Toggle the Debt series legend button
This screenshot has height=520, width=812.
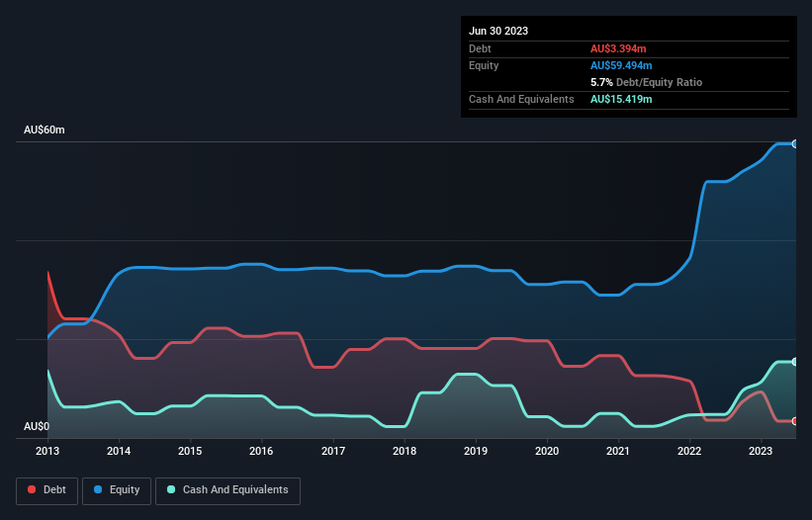pos(47,490)
